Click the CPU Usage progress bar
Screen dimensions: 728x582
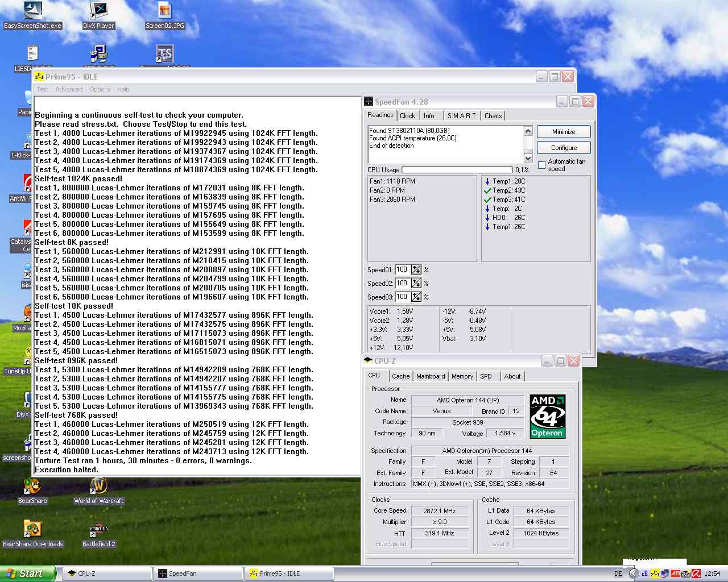click(457, 169)
